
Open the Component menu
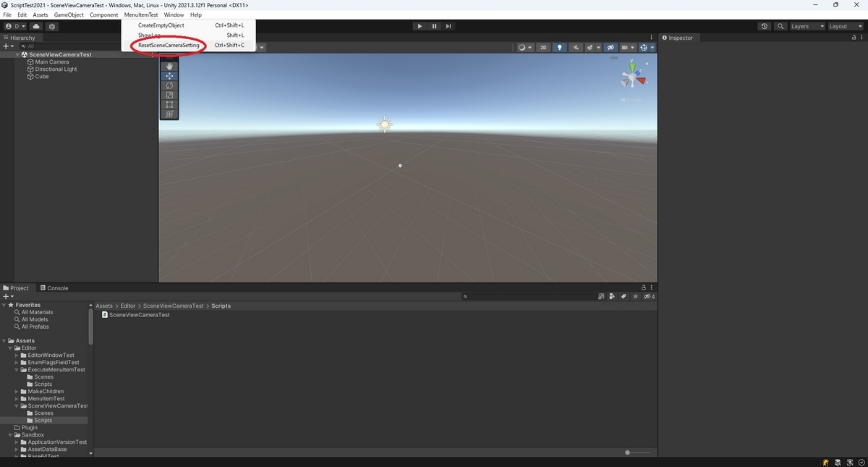tap(104, 14)
